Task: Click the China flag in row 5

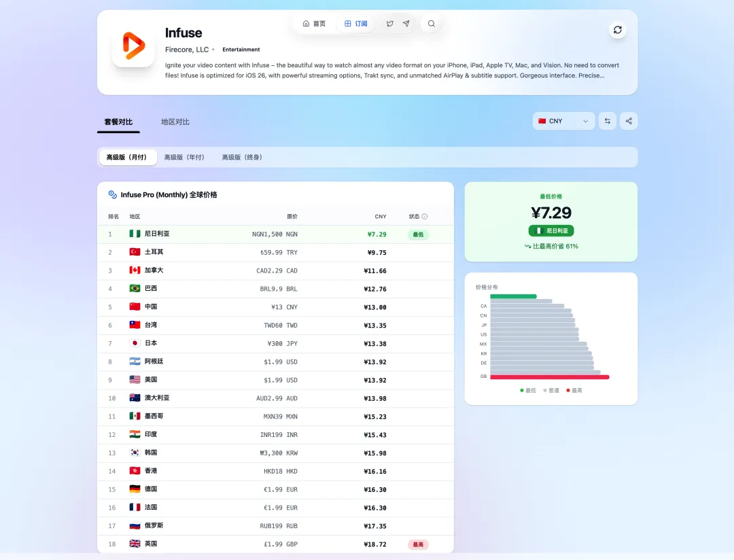Action: coord(135,307)
